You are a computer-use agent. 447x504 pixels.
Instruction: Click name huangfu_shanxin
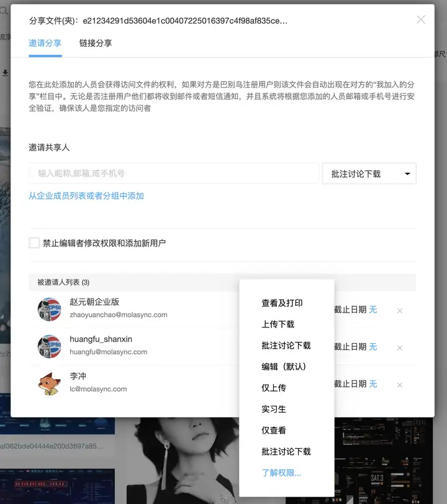[101, 339]
